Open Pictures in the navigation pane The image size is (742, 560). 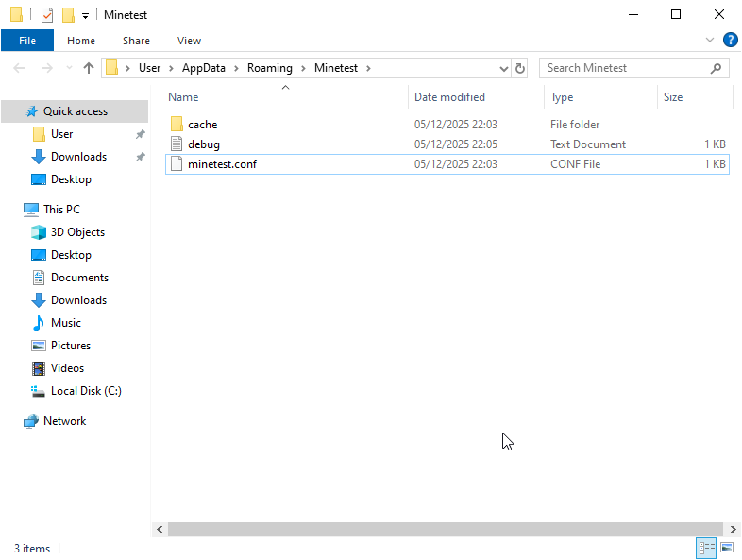coord(71,346)
